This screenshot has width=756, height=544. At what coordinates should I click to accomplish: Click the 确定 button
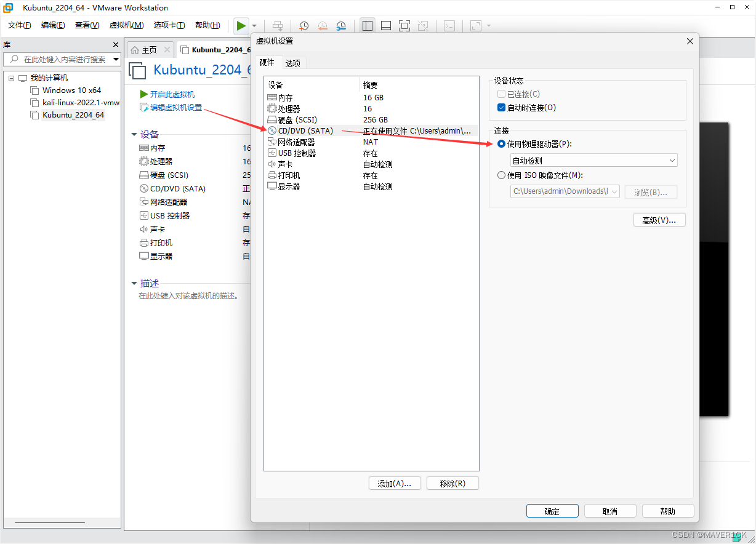coord(552,511)
